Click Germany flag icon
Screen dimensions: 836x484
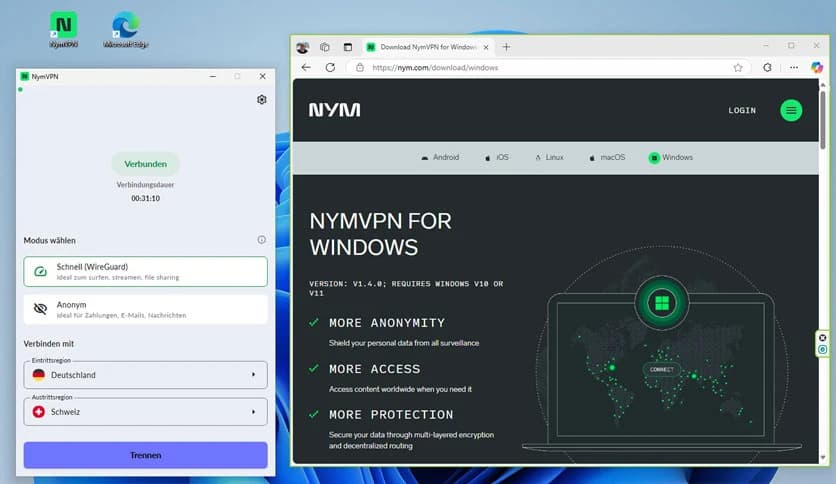tap(38, 375)
